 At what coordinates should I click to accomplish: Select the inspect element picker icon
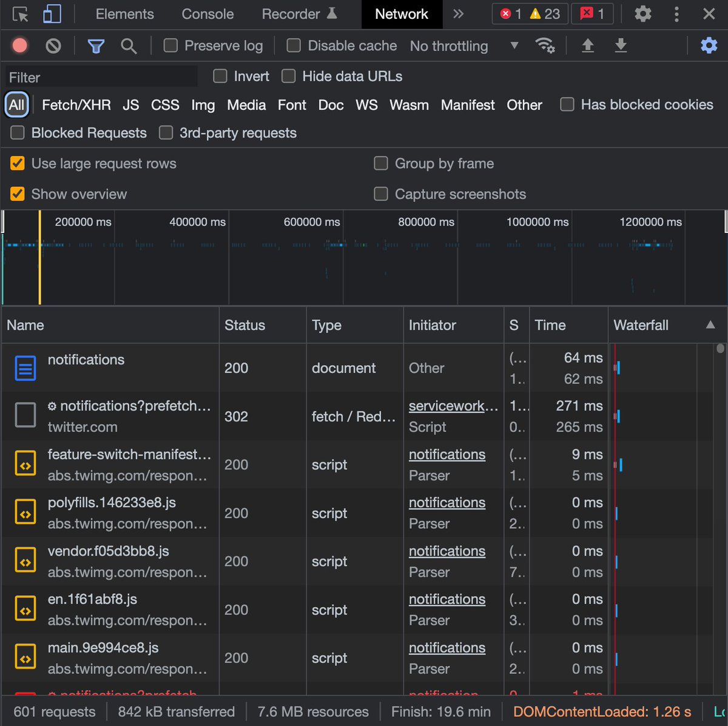20,14
